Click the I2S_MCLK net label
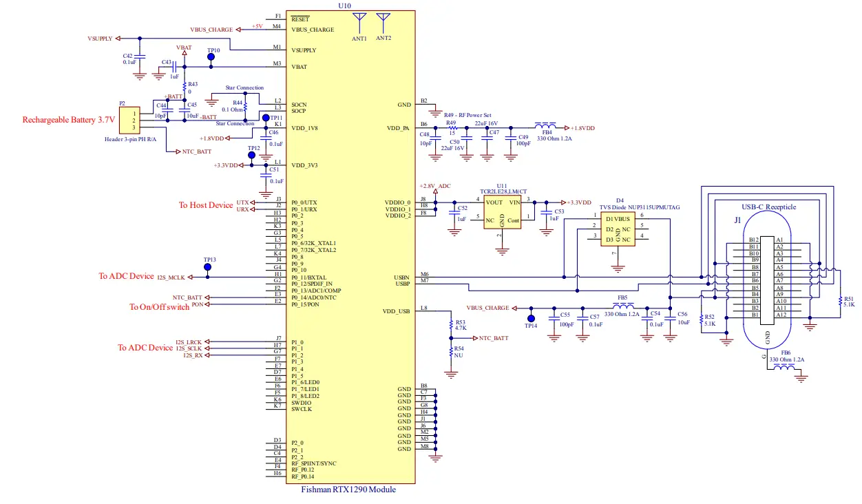Screen dimensions: 862x504 point(172,277)
